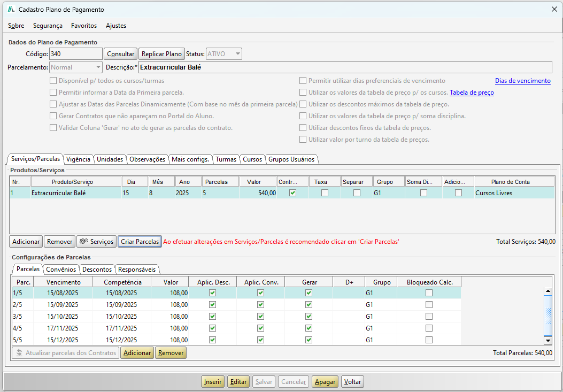Click the app logo icon in title bar
Screen dimensions: 563x392
pos(11,10)
